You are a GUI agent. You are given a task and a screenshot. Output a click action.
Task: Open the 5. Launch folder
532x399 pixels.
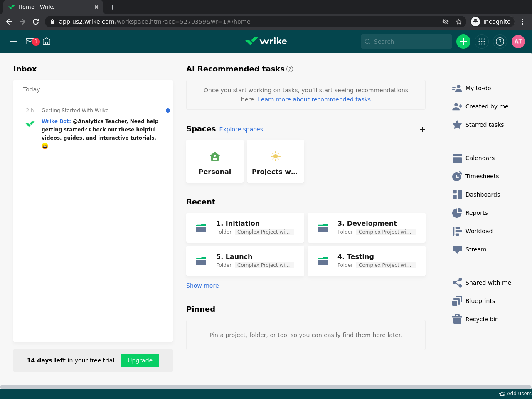245,261
